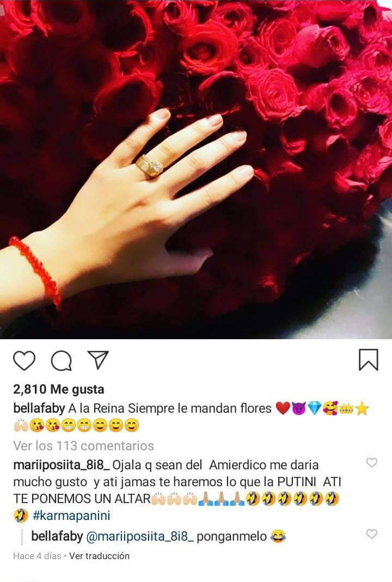Share the post using the paper plane icon
The height and width of the screenshot is (582, 392).
(97, 360)
